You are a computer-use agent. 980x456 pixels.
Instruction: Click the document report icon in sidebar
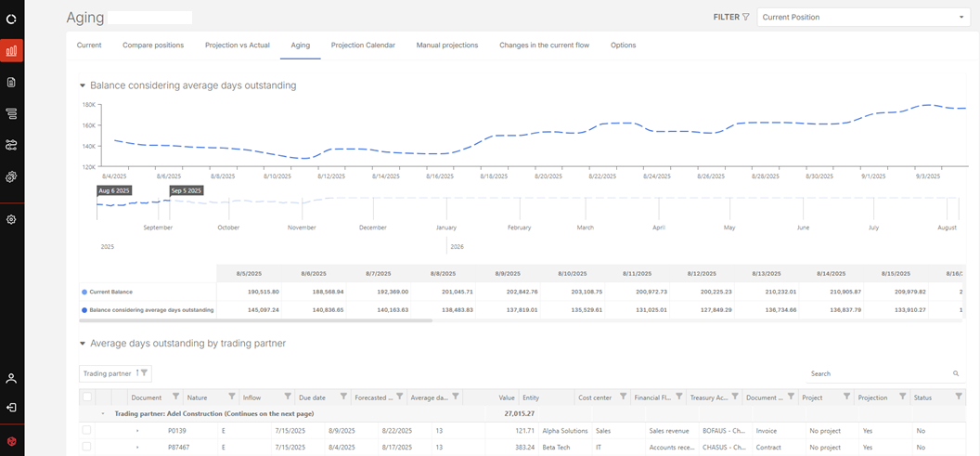pos(12,82)
